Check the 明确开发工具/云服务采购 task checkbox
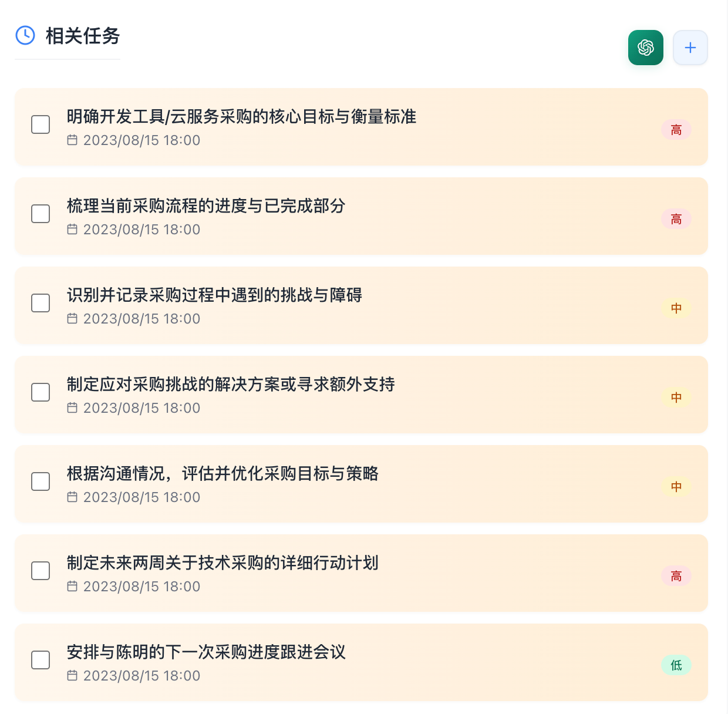This screenshot has width=728, height=714. [41, 124]
